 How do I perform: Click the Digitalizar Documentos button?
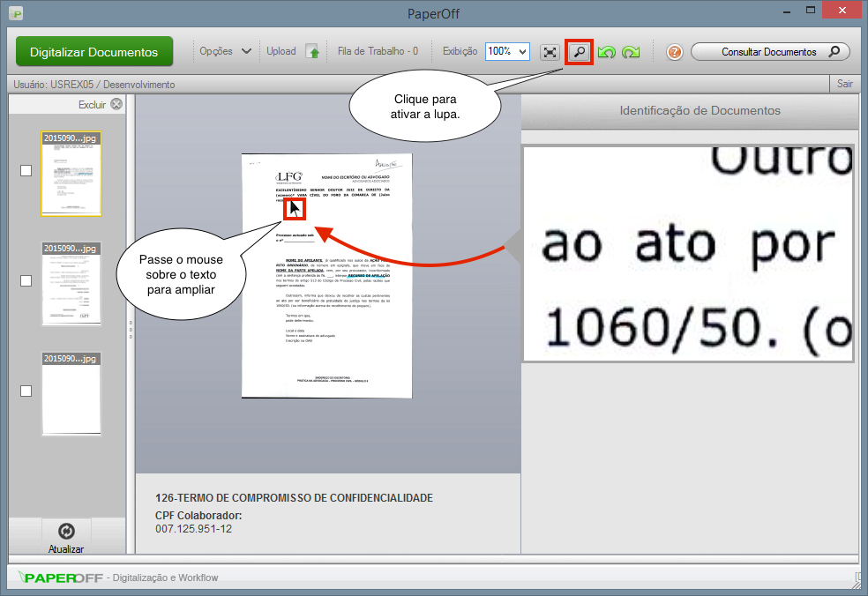[x=94, y=52]
